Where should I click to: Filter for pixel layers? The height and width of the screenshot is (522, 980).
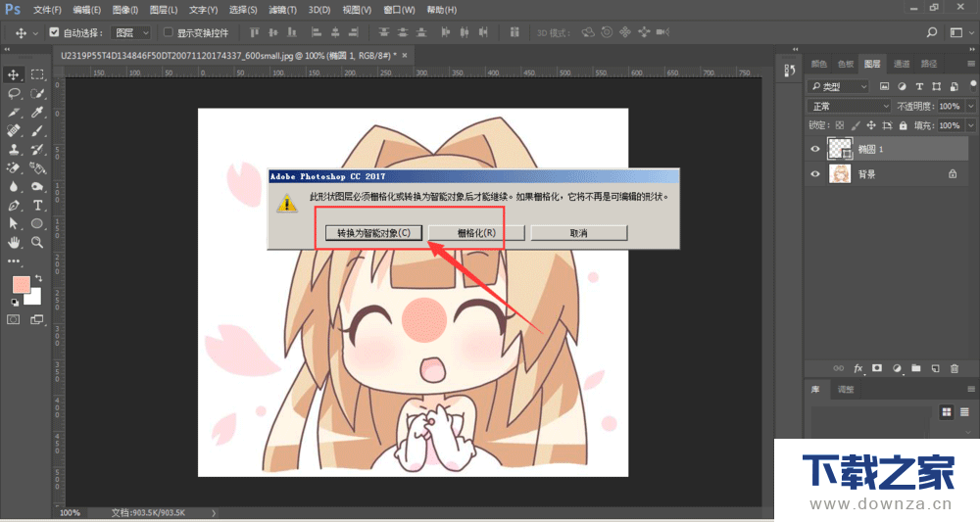coord(884,86)
